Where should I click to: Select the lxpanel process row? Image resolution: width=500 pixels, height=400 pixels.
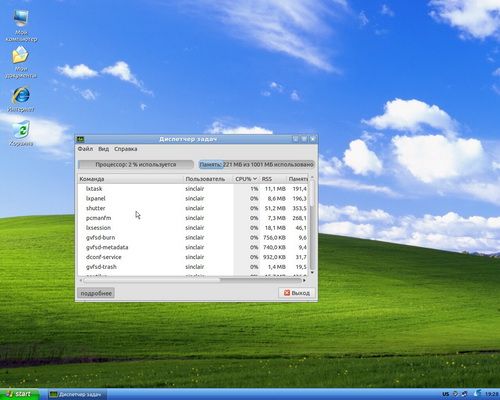pos(193,198)
